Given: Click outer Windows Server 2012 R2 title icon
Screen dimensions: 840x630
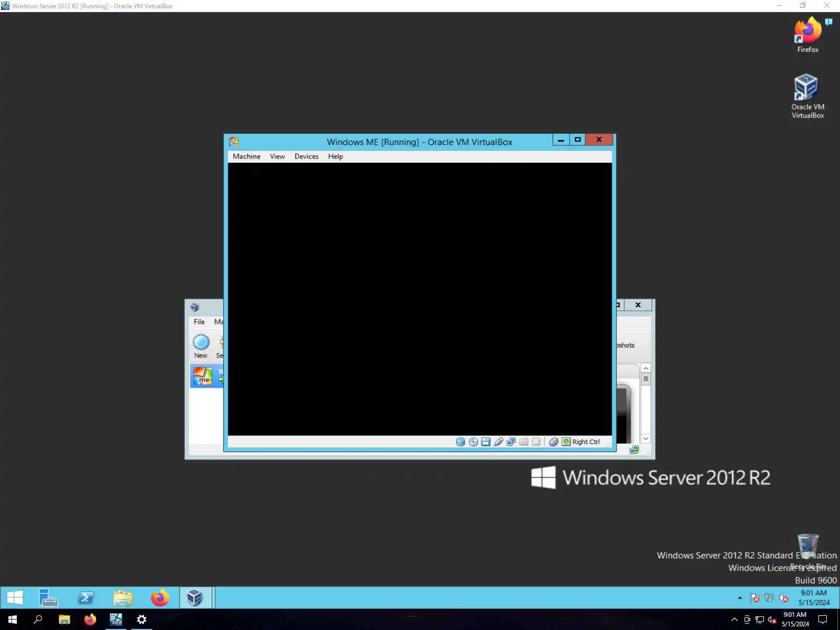Looking at the screenshot, I should (x=5, y=6).
